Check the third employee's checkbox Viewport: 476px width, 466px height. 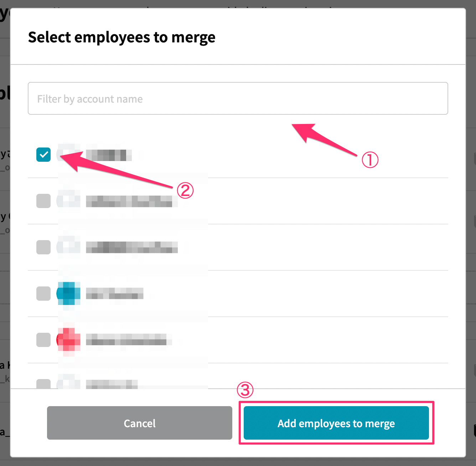tap(43, 247)
